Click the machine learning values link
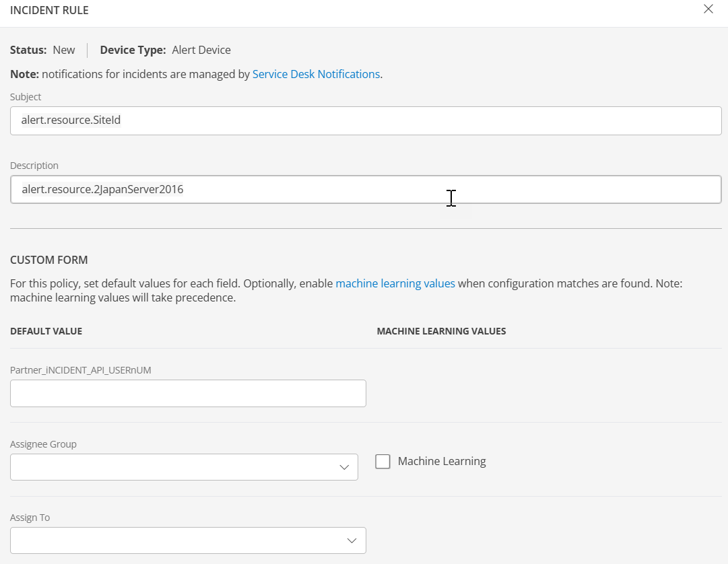 click(395, 283)
